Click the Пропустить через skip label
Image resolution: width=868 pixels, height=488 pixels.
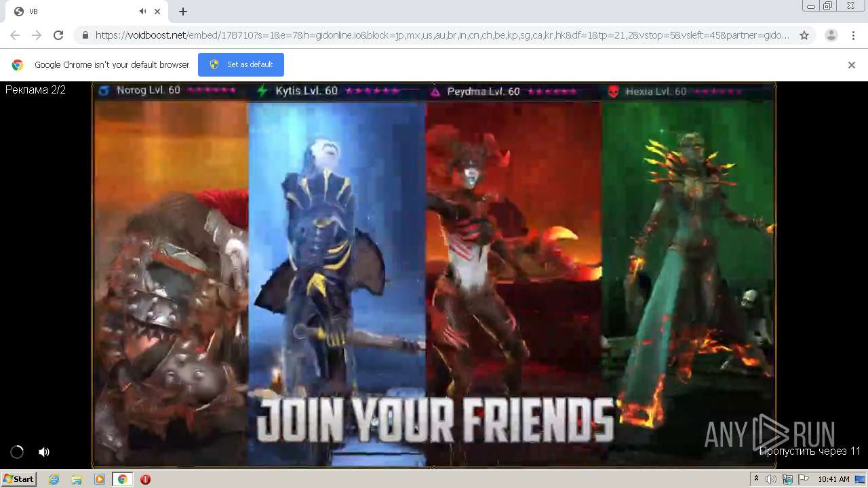click(x=810, y=451)
